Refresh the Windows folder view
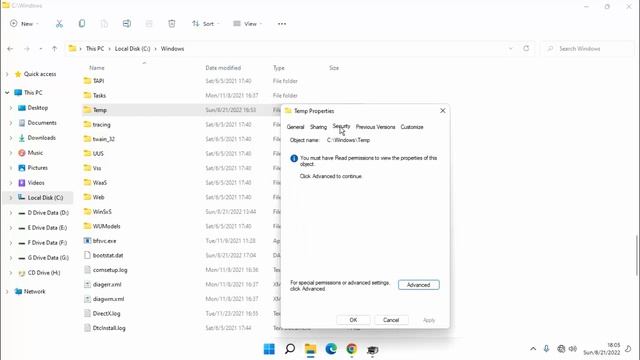This screenshot has width=640, height=360. [x=526, y=49]
